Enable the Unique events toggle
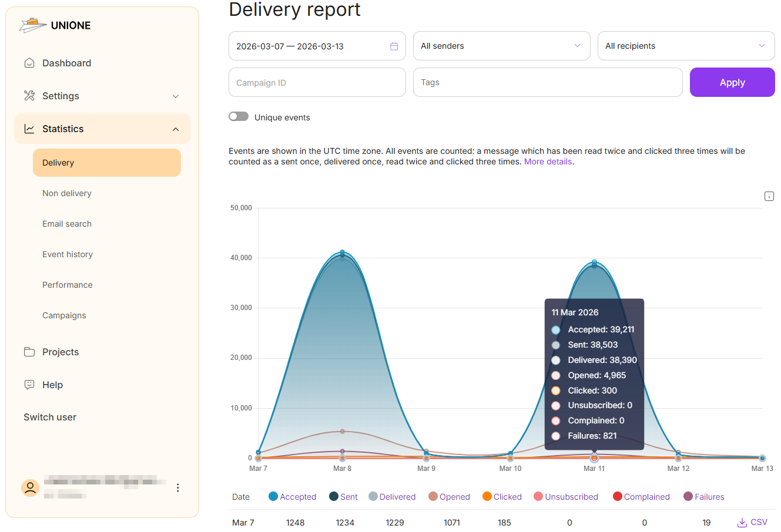Screen dimensions: 781x532 click(x=239, y=116)
